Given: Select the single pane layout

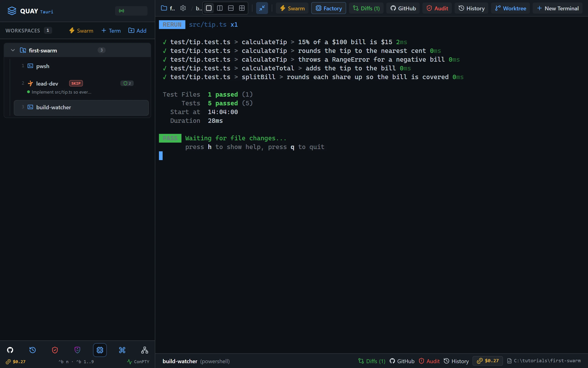Looking at the screenshot, I should click(x=209, y=8).
